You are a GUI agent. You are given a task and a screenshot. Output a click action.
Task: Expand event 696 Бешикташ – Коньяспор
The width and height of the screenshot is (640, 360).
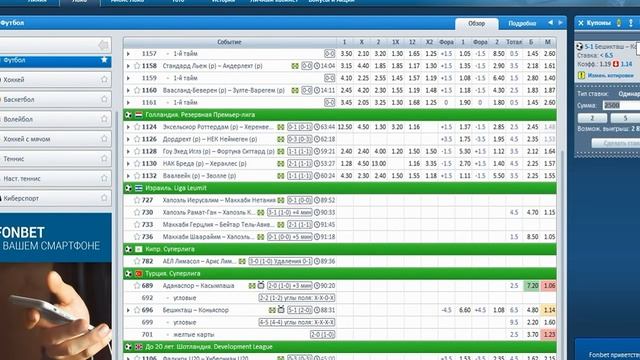pyautogui.click(x=128, y=310)
